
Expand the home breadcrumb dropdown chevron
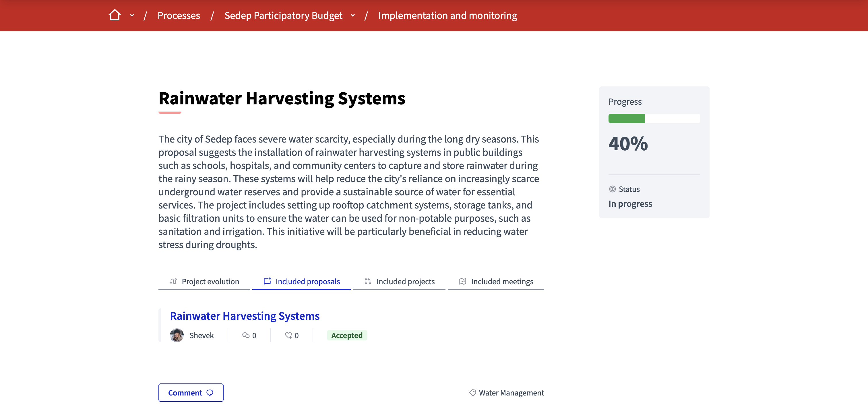pyautogui.click(x=132, y=15)
